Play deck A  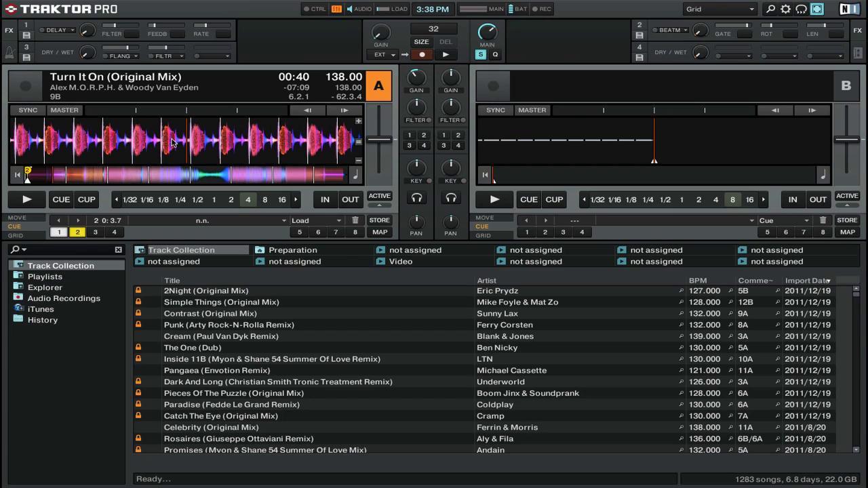pos(26,199)
